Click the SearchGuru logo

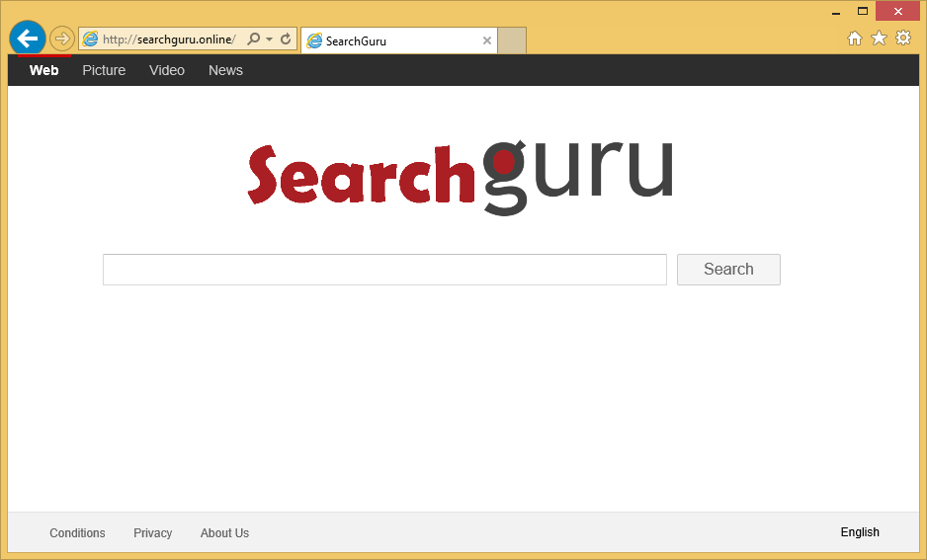[460, 177]
